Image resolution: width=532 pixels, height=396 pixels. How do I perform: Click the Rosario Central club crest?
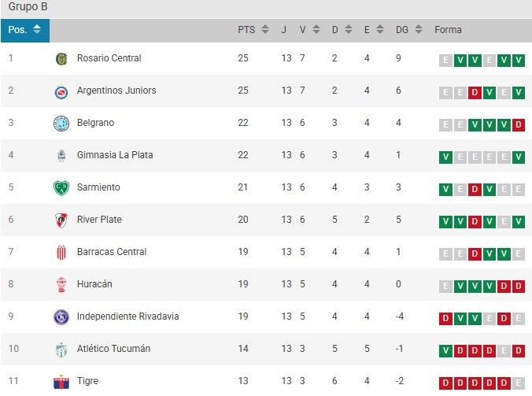coord(61,59)
